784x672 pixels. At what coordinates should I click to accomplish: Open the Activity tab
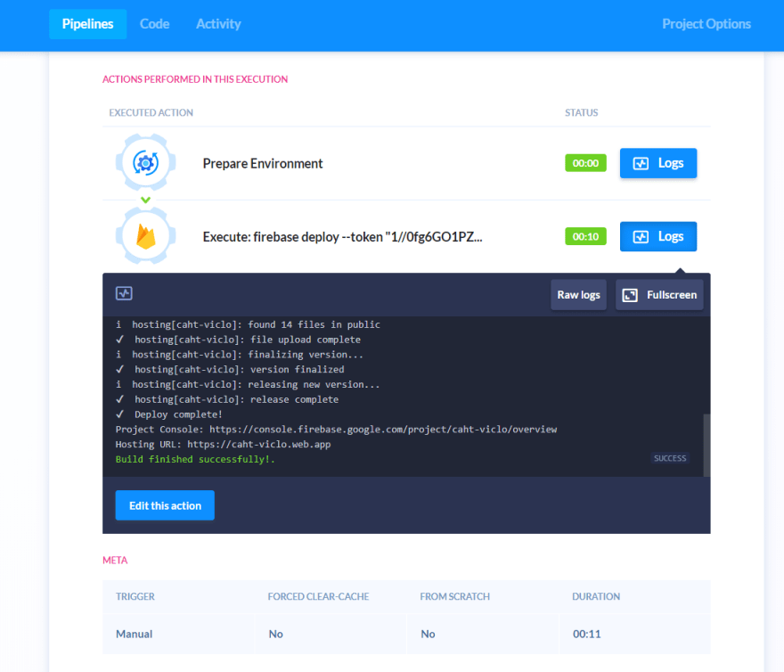(x=218, y=24)
